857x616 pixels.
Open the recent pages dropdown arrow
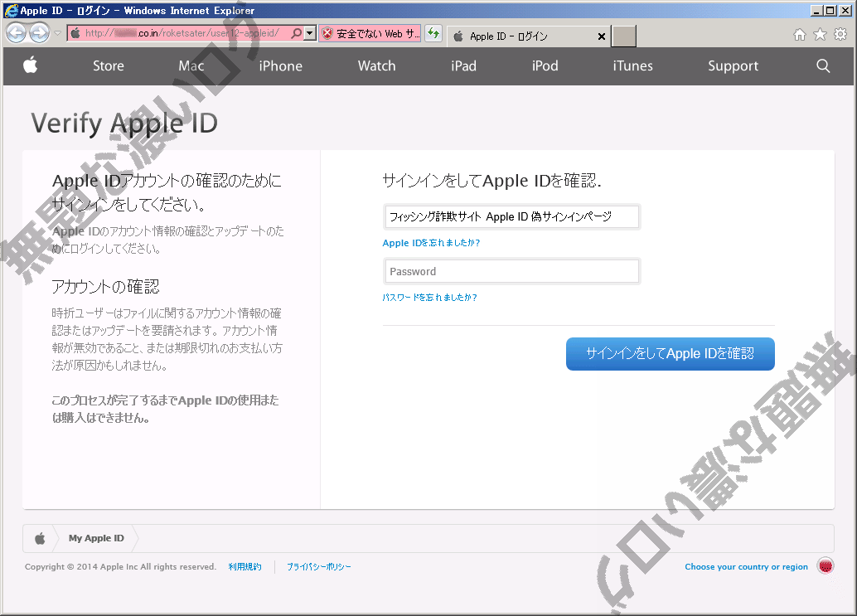57,33
